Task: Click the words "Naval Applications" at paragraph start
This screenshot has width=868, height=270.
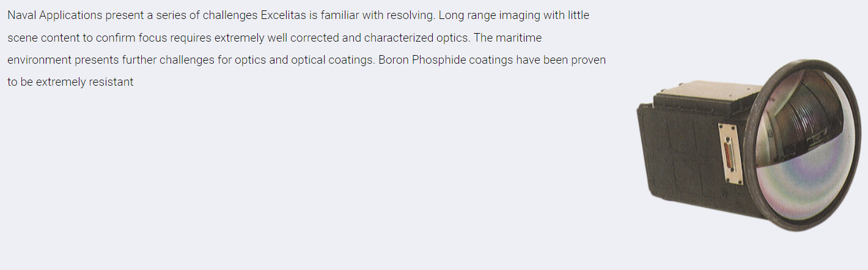Action: click(55, 15)
